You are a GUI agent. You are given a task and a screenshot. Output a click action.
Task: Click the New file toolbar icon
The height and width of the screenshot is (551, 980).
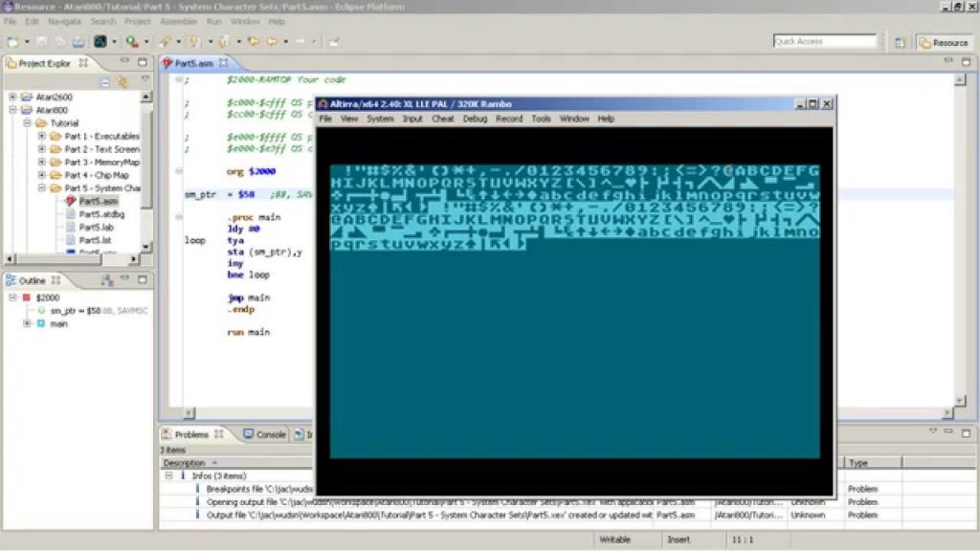(x=12, y=42)
